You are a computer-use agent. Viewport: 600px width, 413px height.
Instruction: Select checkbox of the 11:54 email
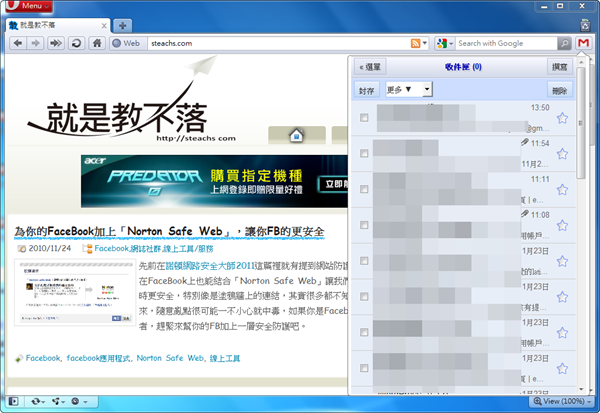[x=364, y=153]
